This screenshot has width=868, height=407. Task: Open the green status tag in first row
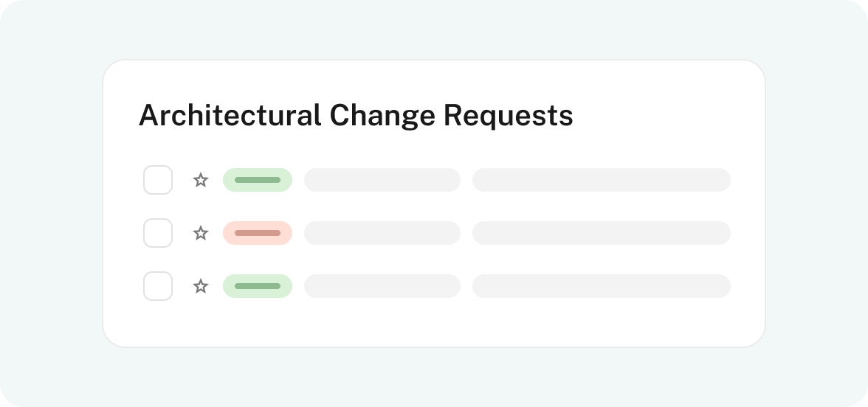[x=258, y=180]
